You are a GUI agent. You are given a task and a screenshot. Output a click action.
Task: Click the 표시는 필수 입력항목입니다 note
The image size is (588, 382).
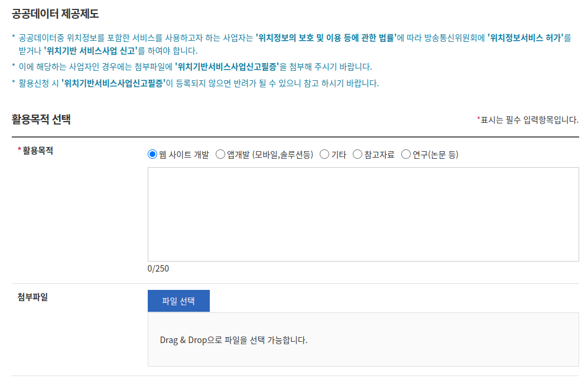point(528,120)
